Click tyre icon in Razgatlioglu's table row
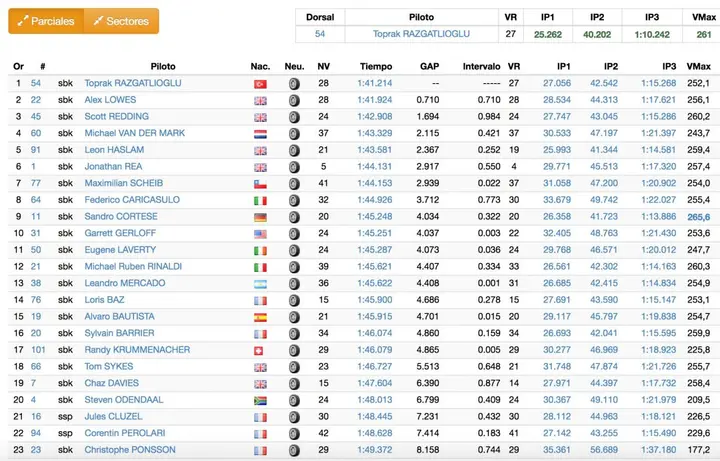 (x=294, y=84)
